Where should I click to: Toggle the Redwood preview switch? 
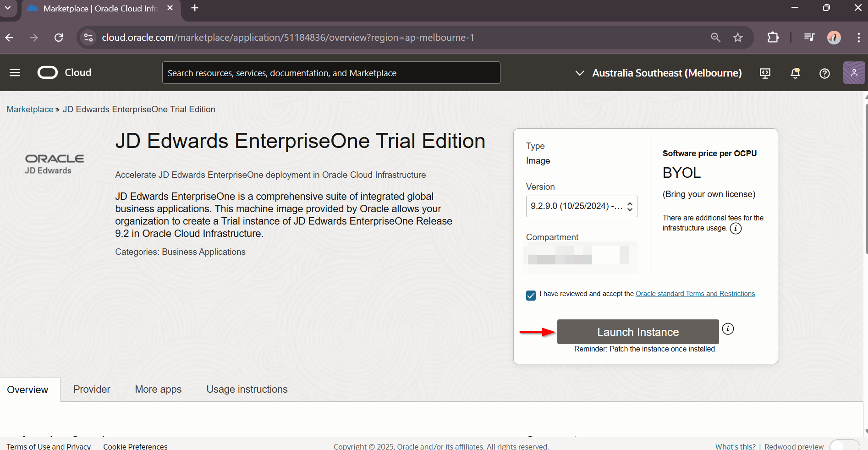(x=845, y=446)
